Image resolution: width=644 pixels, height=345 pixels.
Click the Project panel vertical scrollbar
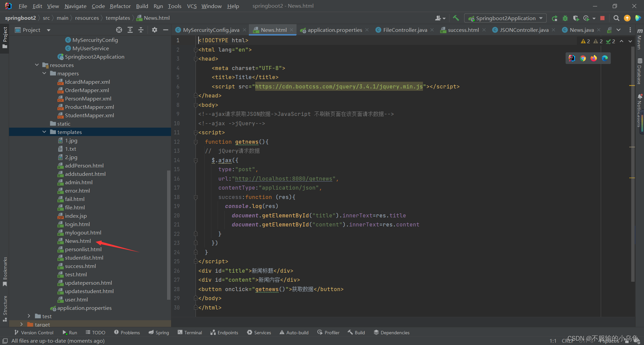[x=168, y=234]
